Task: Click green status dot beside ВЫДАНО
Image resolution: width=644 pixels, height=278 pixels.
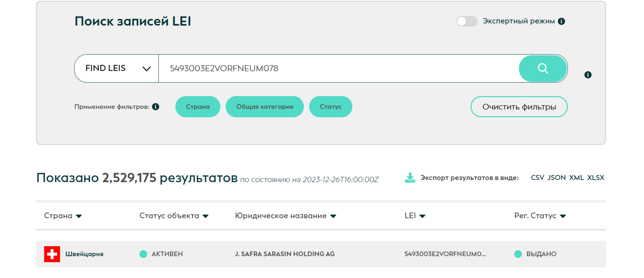Action: pos(518,254)
